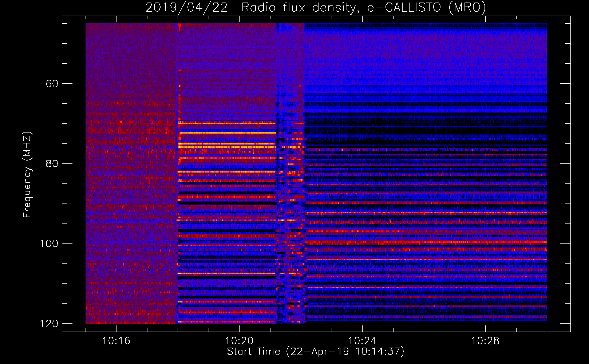Click the plot title 'Radio flux density, e-CALLISTO (MRO)'

pos(364,8)
